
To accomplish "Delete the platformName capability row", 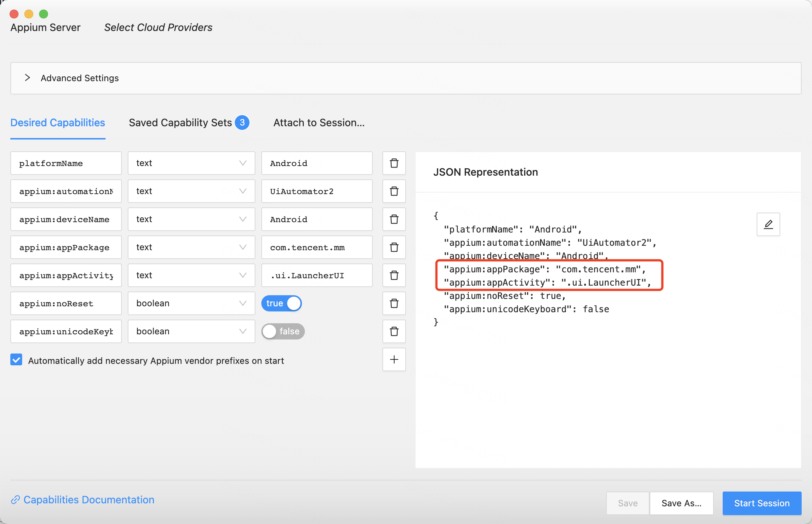I will pos(394,163).
